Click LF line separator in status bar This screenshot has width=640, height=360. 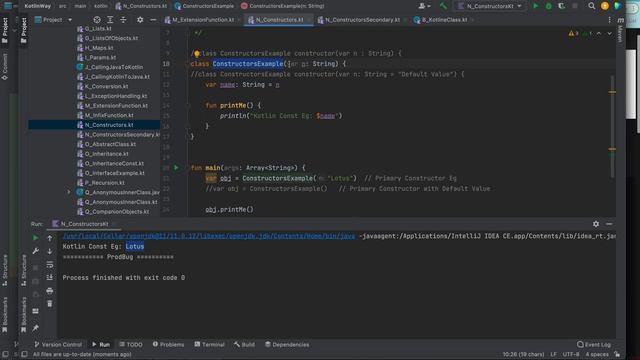click(x=553, y=354)
